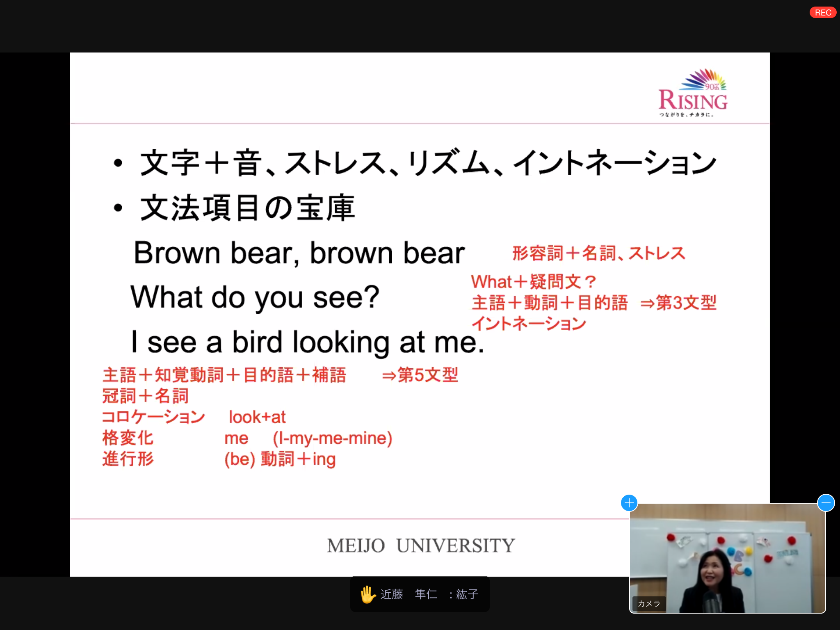The width and height of the screenshot is (840, 630).
Task: Shrink camera preview with the blue minus button
Action: coord(826,503)
